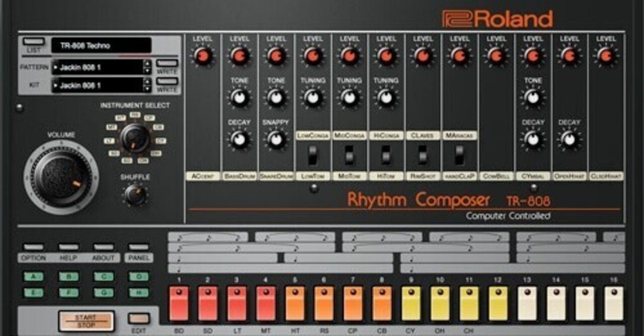Click the HiTom TUNING knob
Image resolution: width=644 pixels, height=336 pixels.
386,98
